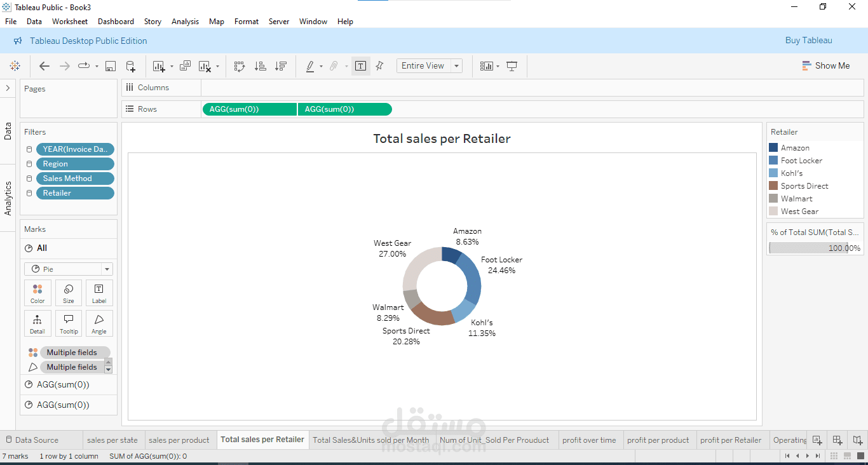The height and width of the screenshot is (465, 868).
Task: Click the New Dashboard tab-bar icon
Action: pyautogui.click(x=837, y=440)
